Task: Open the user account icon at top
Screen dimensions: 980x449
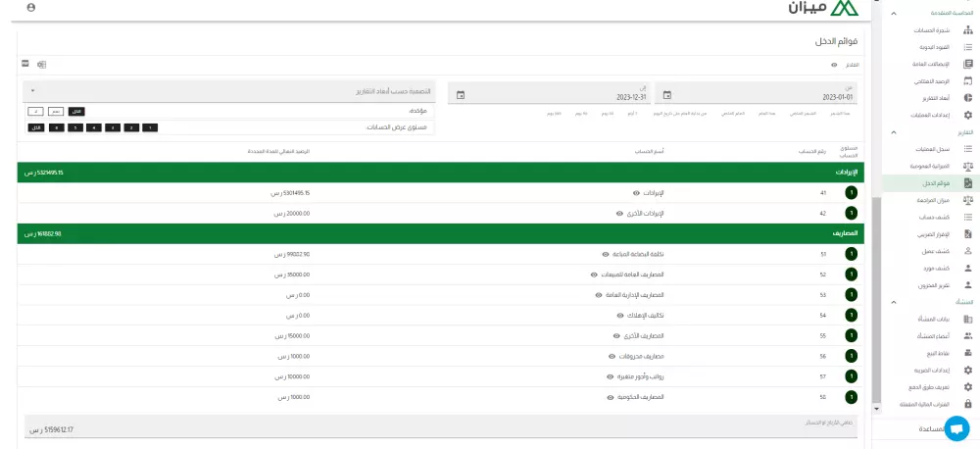Action: click(31, 8)
